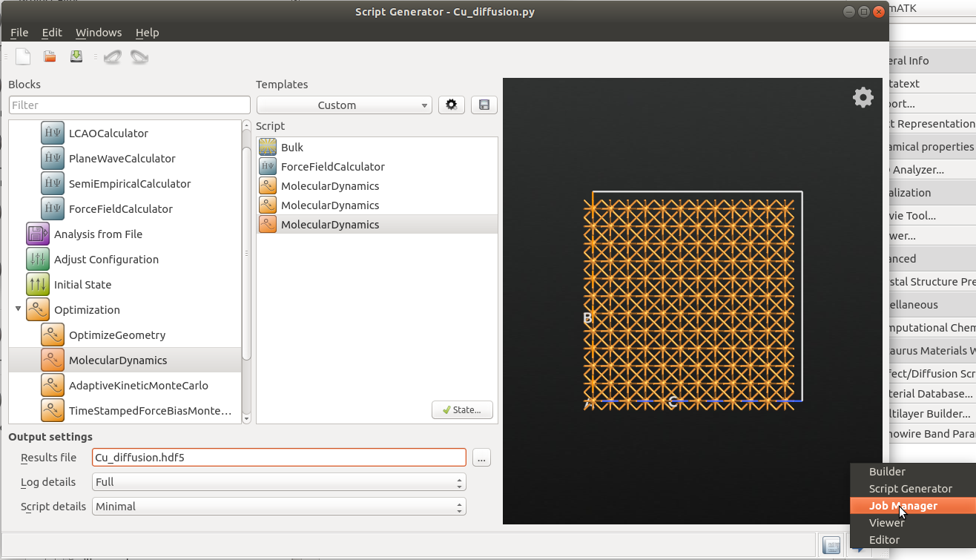This screenshot has height=560, width=976.
Task: Open the Templates Custom dropdown
Action: click(344, 105)
